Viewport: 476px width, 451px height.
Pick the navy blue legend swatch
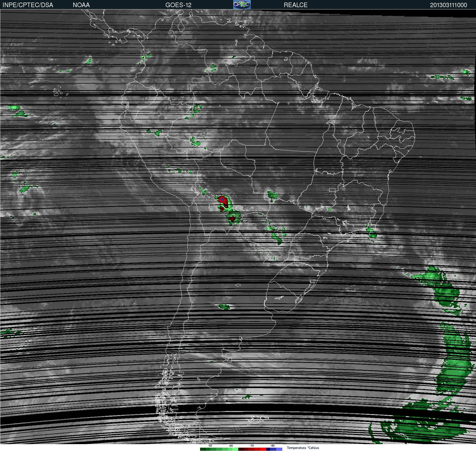(268, 449)
